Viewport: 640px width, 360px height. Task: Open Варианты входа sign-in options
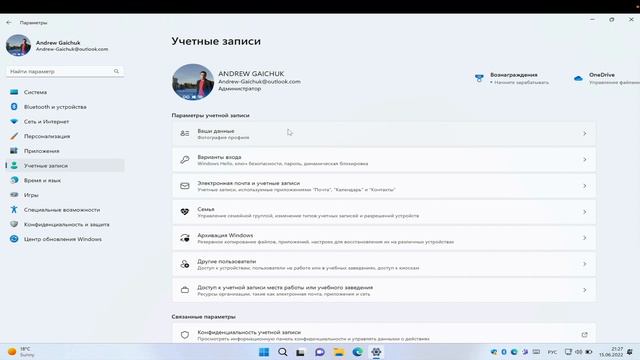[x=384, y=160]
